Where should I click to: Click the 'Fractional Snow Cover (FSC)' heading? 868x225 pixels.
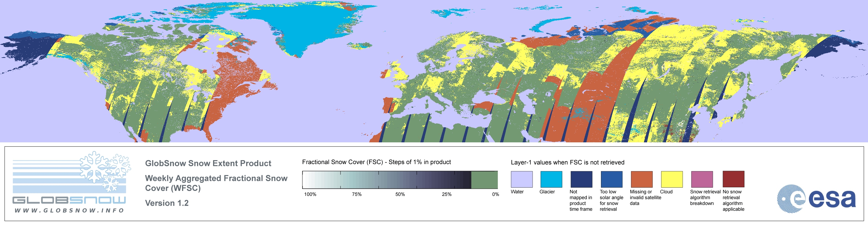coord(376,162)
